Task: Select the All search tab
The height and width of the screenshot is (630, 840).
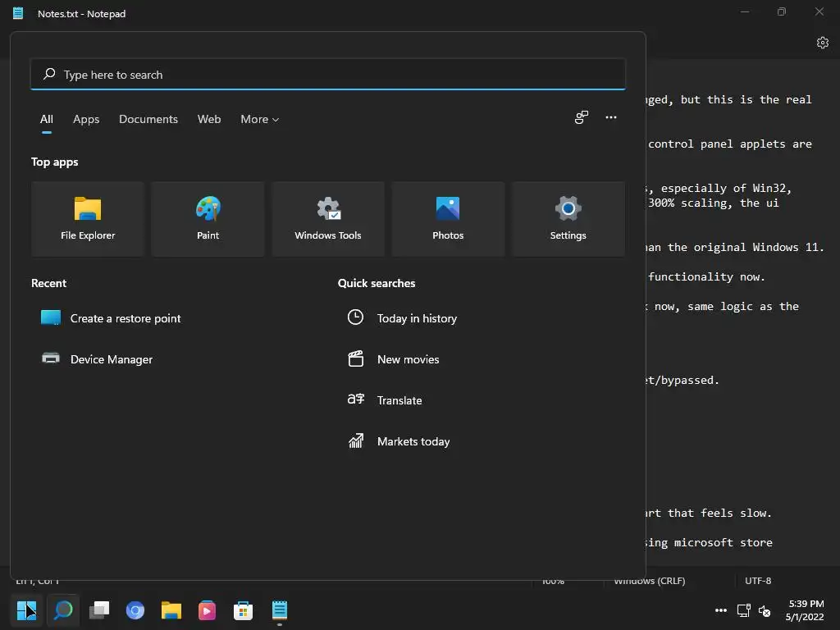Action: point(47,119)
